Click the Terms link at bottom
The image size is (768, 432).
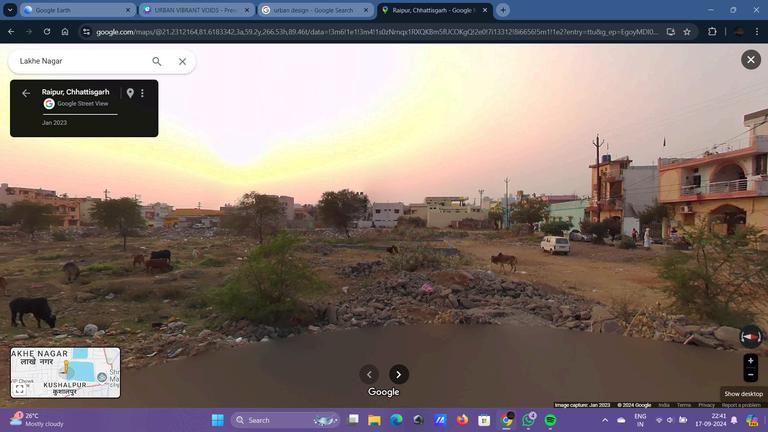[x=683, y=405]
